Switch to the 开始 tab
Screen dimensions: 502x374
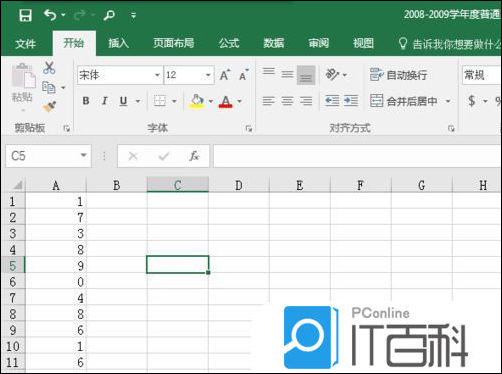[x=74, y=43]
